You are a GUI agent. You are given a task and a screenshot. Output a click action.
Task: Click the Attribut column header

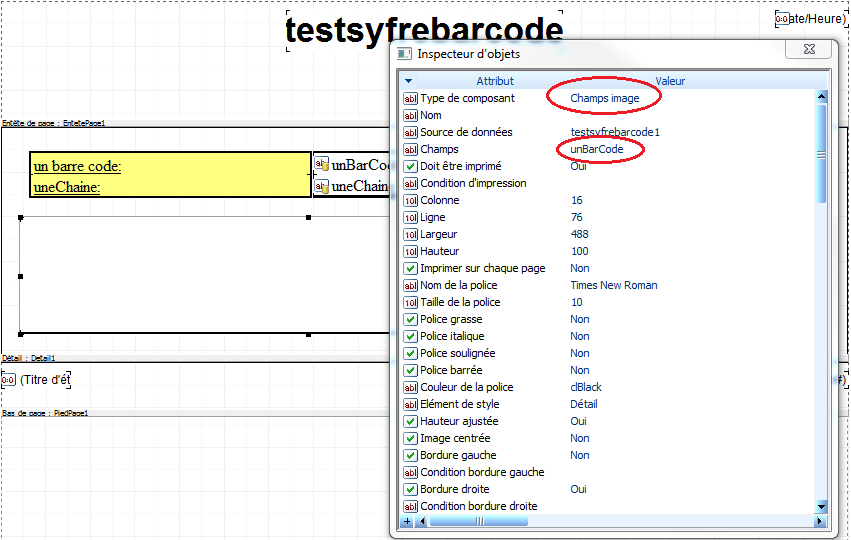pyautogui.click(x=494, y=81)
